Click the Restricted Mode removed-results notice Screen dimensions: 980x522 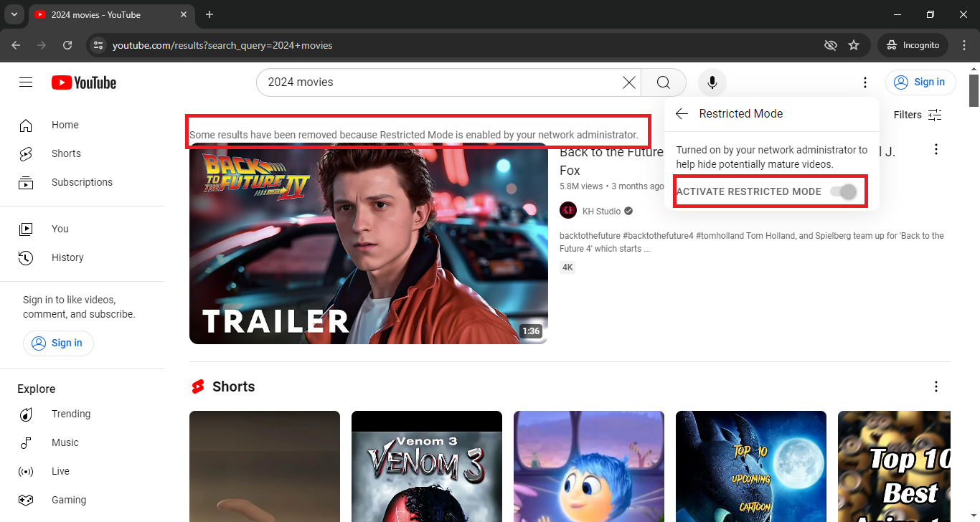pyautogui.click(x=414, y=135)
